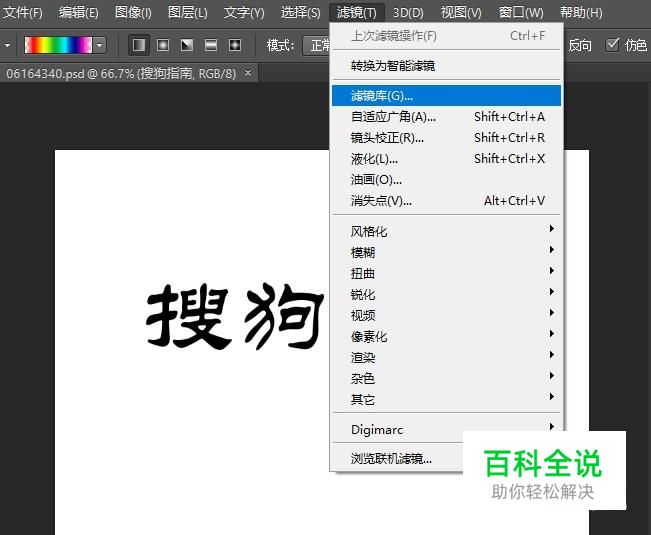Open the 帮助(H) menu
Screen dimensions: 651x535
(x=581, y=12)
